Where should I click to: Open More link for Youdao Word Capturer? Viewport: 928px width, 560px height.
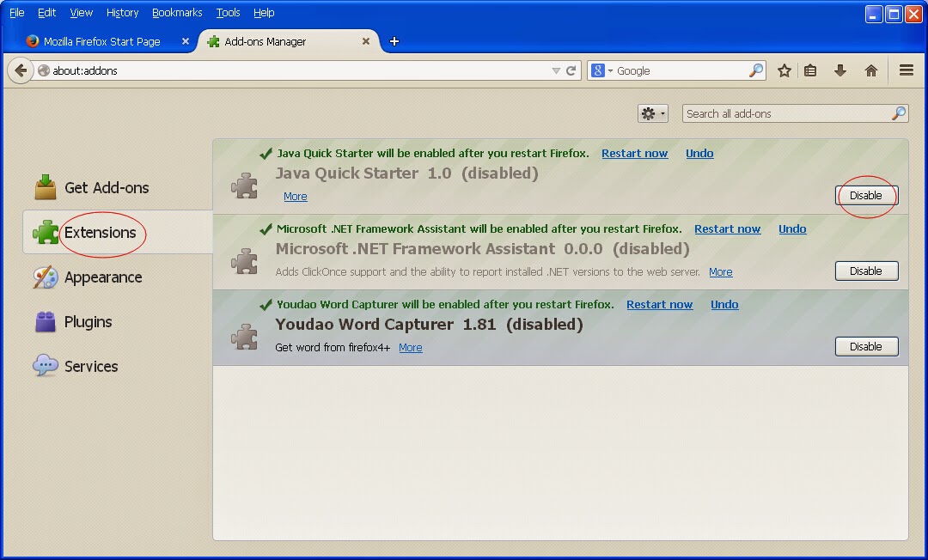point(411,348)
